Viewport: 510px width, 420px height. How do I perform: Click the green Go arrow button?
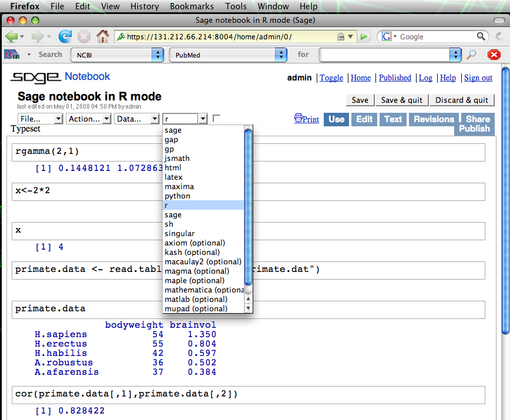pyautogui.click(x=364, y=36)
